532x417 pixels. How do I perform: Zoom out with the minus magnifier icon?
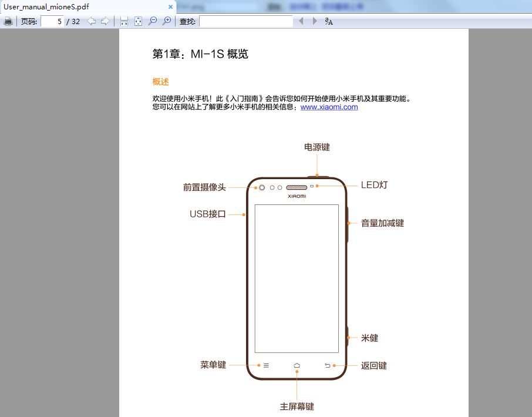[153, 21]
